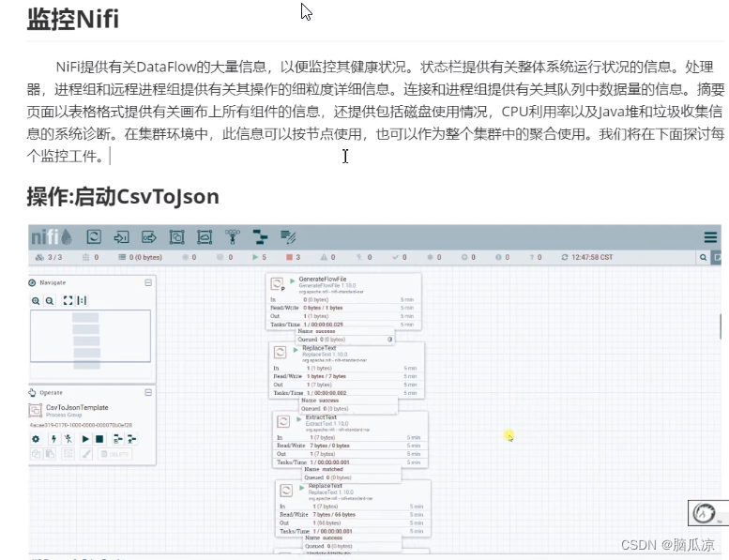Stop the CsvToJsonTemplate process group

tap(99, 439)
